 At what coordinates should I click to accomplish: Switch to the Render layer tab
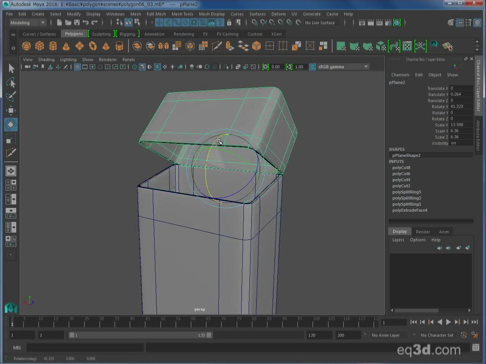pyautogui.click(x=423, y=232)
